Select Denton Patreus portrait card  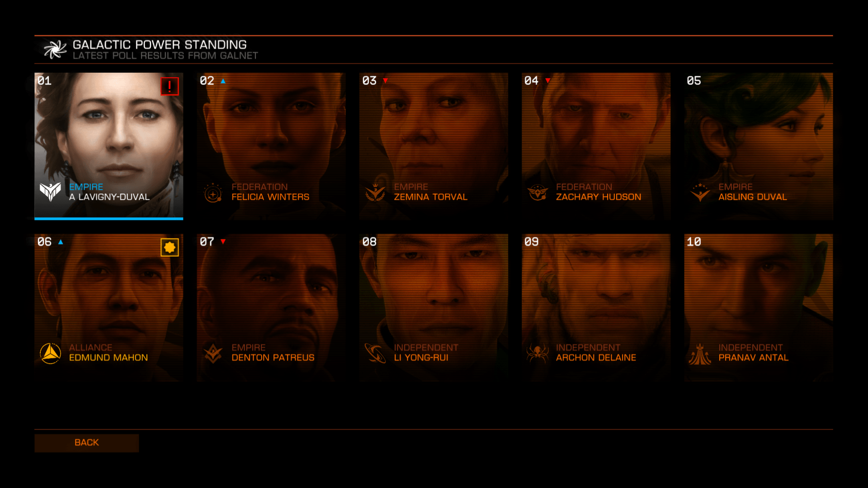[271, 307]
